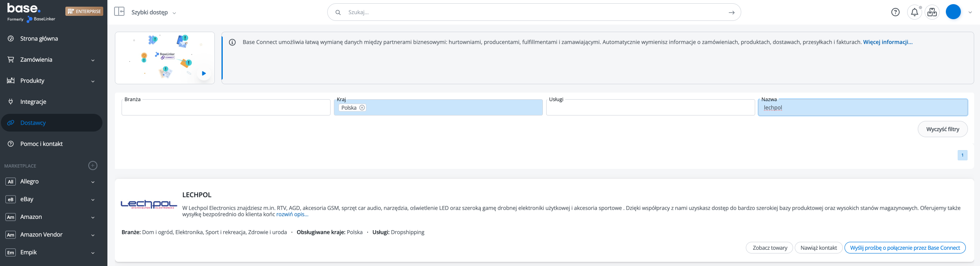Open the Szybki dostęp dropdown

click(x=154, y=13)
